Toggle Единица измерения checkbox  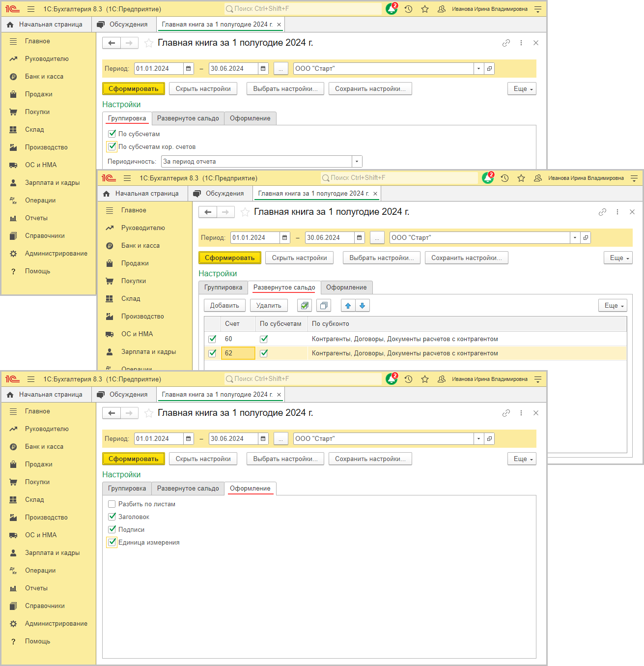pyautogui.click(x=112, y=542)
